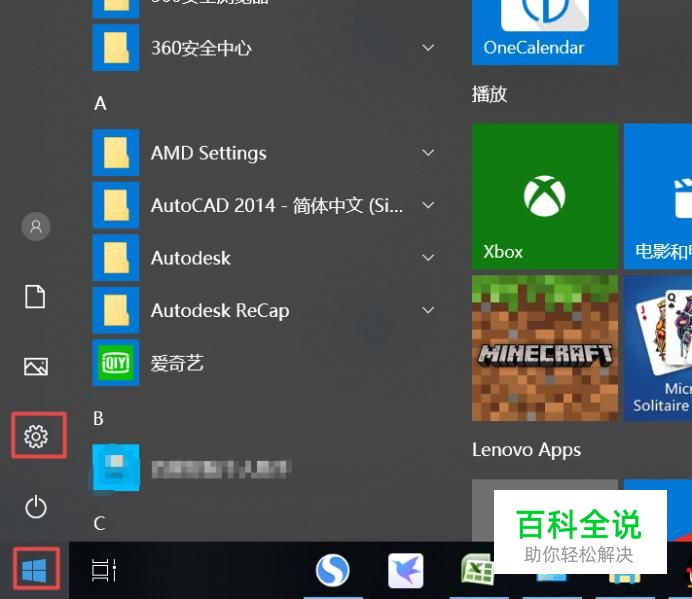The height and width of the screenshot is (599, 692).
Task: Open the Documents icon in Start sidebar
Action: click(x=35, y=296)
